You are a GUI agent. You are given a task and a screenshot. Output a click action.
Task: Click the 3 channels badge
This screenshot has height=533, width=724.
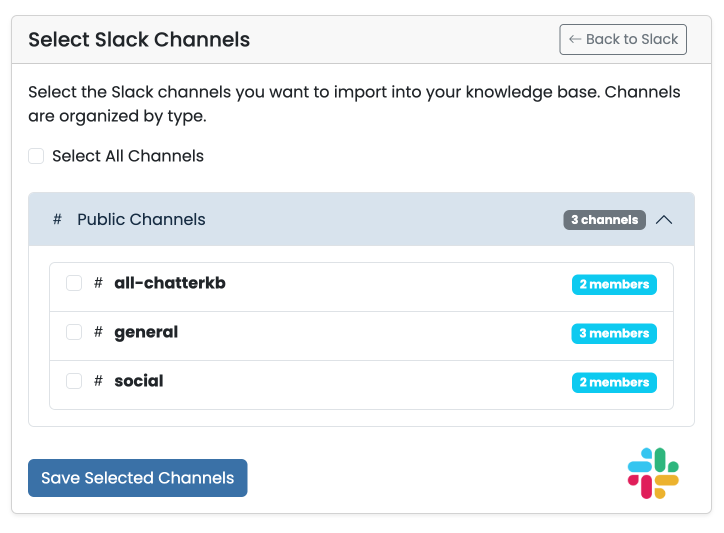pyautogui.click(x=604, y=220)
